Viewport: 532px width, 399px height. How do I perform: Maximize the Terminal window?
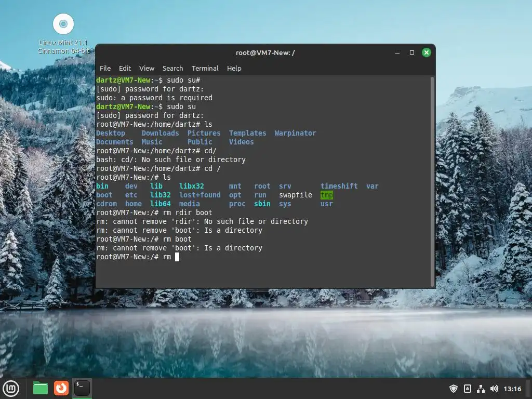tap(412, 52)
